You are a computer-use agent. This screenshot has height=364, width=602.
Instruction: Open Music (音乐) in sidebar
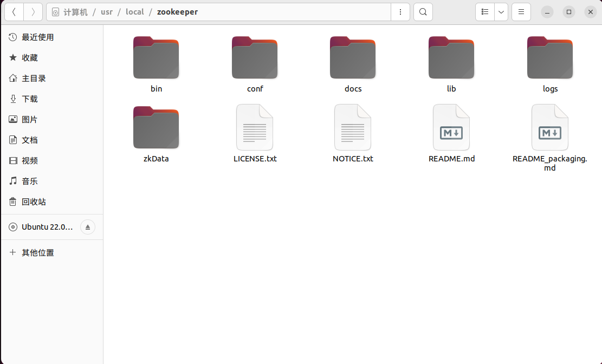click(x=52, y=181)
